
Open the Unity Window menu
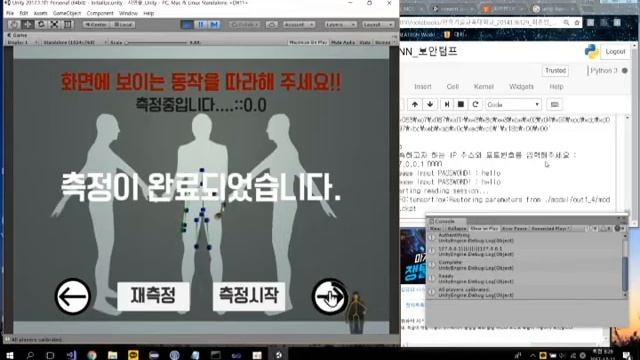click(x=128, y=13)
